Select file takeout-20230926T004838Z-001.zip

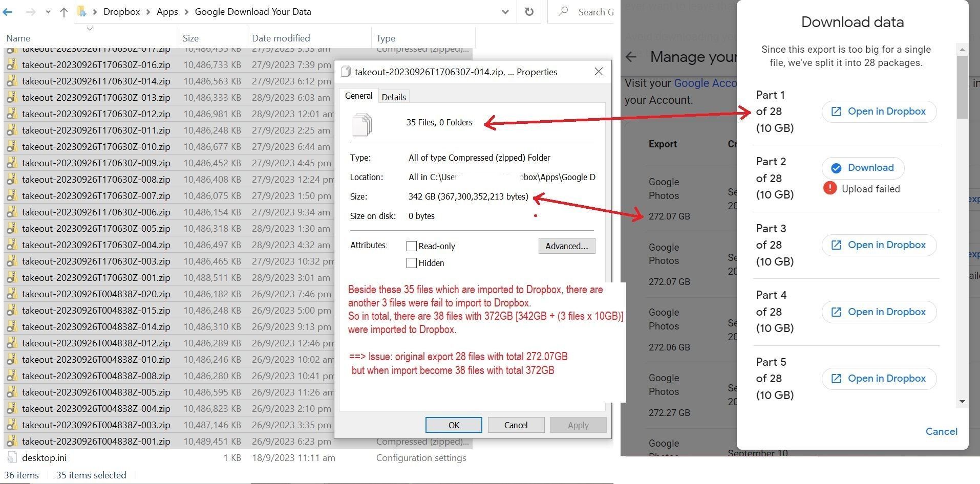(x=96, y=442)
